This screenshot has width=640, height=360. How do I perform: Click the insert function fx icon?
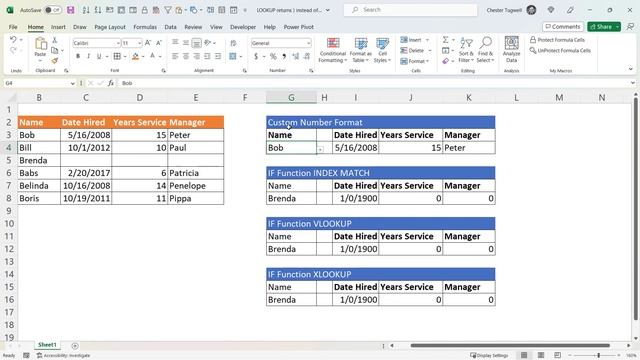[x=111, y=83]
